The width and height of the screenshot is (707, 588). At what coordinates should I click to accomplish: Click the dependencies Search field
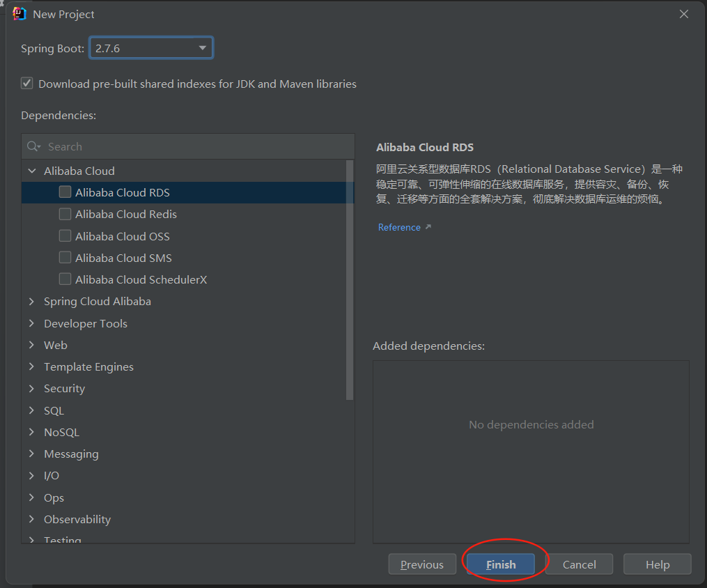coord(188,146)
